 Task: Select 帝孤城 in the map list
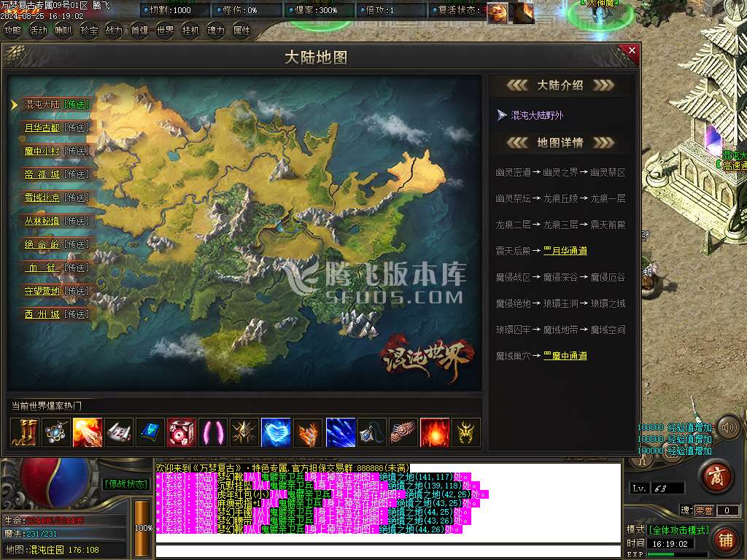point(42,174)
